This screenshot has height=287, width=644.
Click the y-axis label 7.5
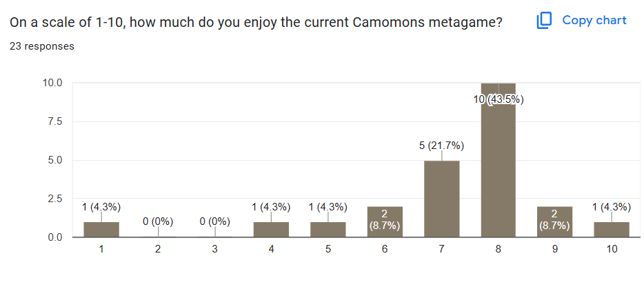pyautogui.click(x=54, y=121)
